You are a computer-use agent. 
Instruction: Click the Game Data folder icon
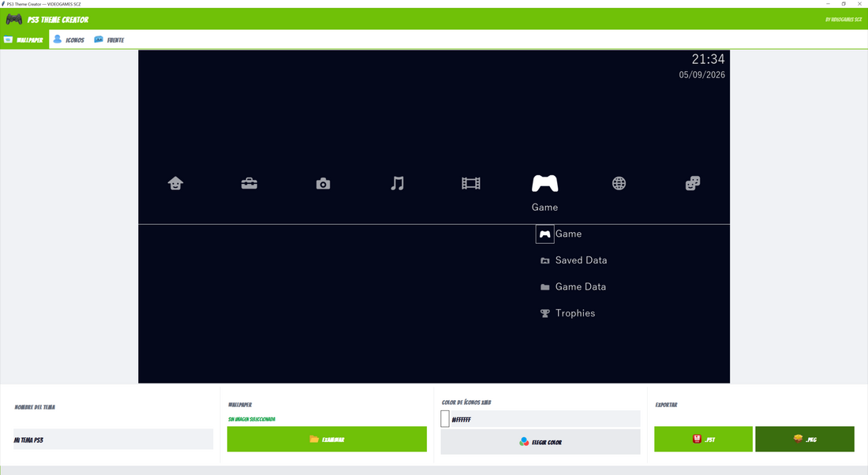pyautogui.click(x=544, y=286)
